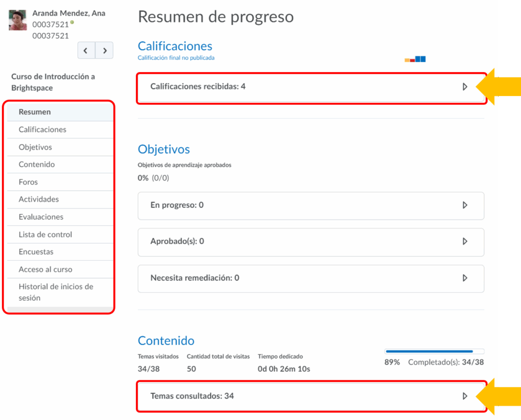Click the previous student arrow icon

coord(86,51)
